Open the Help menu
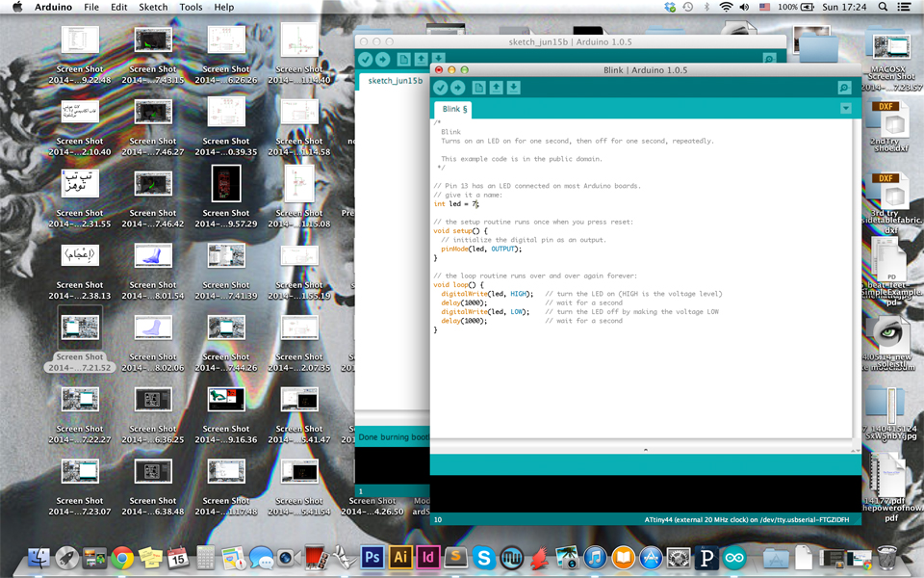 224,7
